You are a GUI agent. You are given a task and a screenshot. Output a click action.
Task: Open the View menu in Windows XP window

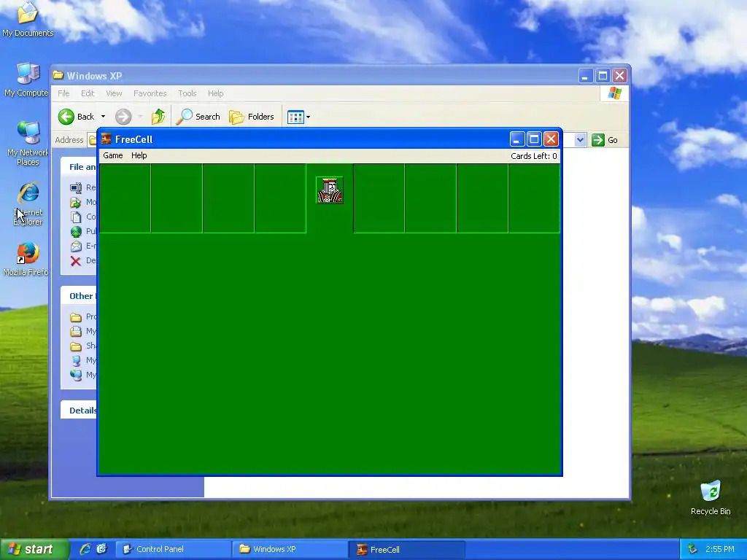pos(114,93)
